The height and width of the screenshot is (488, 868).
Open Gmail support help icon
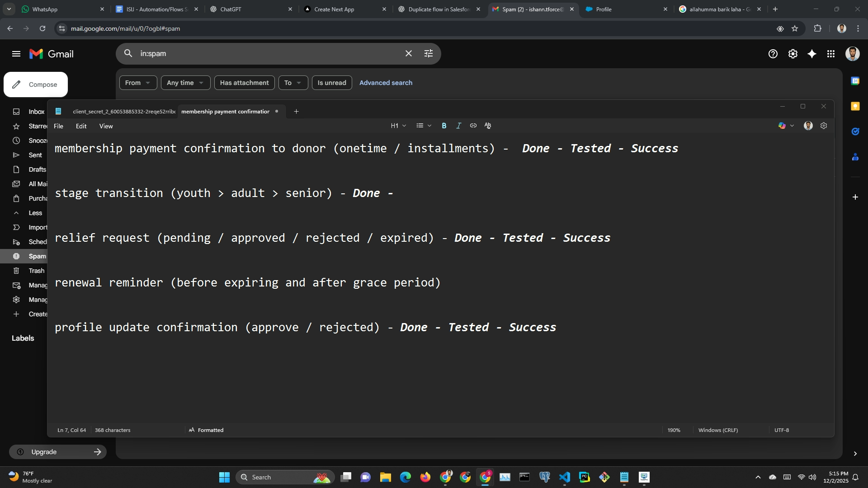(773, 54)
